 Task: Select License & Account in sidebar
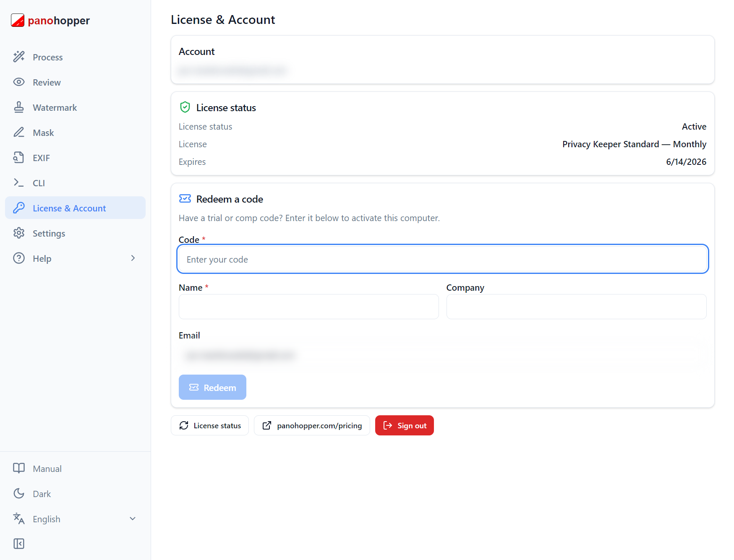75,208
